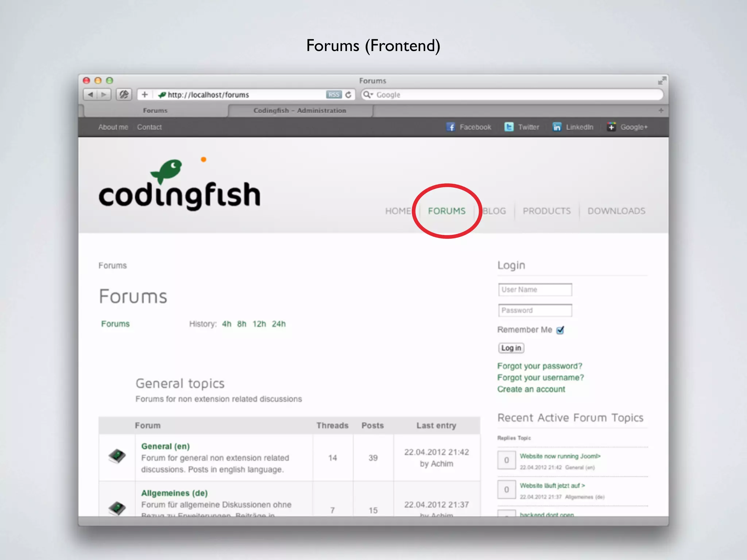Open the HOME menu item

click(398, 211)
